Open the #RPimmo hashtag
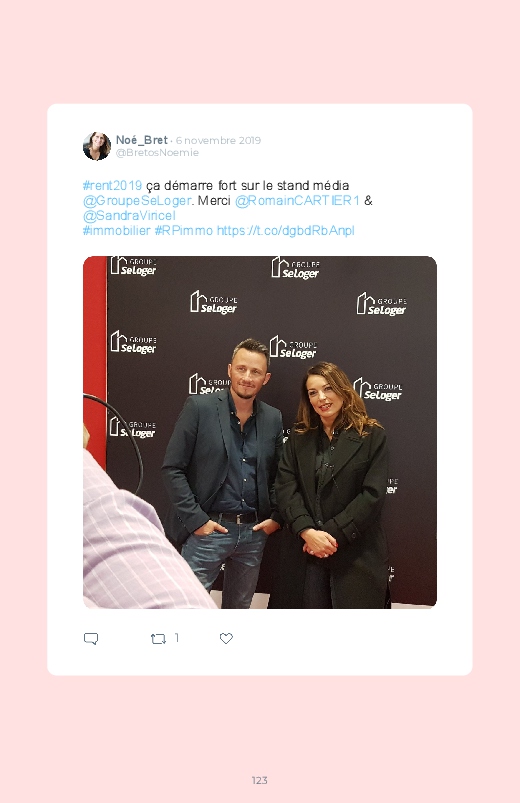The width and height of the screenshot is (520, 803). 183,230
